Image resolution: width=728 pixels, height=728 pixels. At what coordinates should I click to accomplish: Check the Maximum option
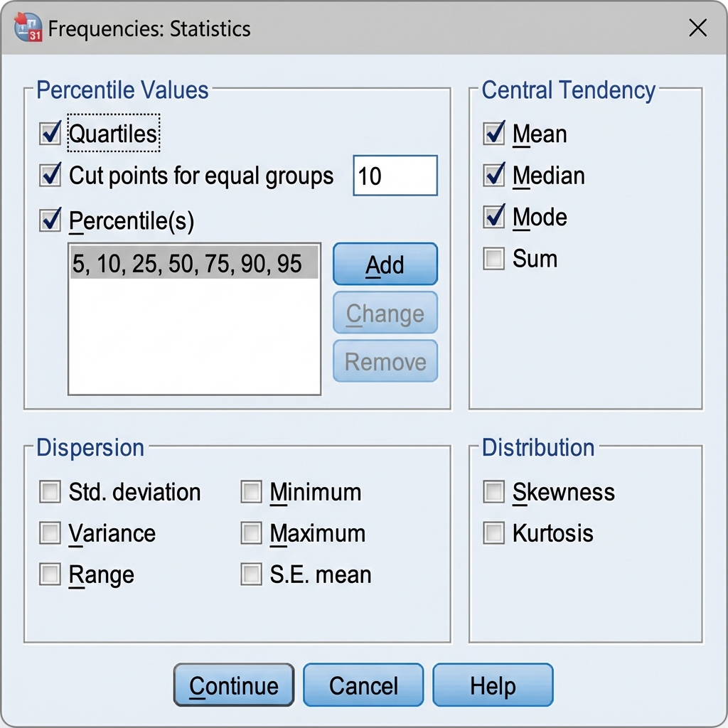click(x=251, y=533)
